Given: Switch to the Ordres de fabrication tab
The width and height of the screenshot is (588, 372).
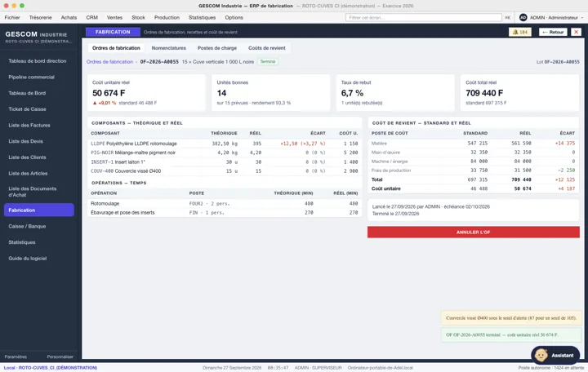Looking at the screenshot, I should pyautogui.click(x=116, y=48).
